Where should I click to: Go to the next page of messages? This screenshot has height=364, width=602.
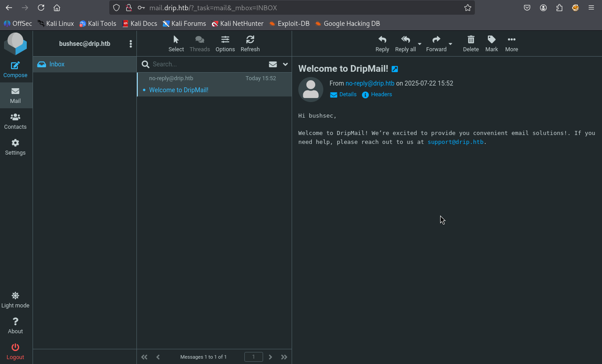coord(270,357)
